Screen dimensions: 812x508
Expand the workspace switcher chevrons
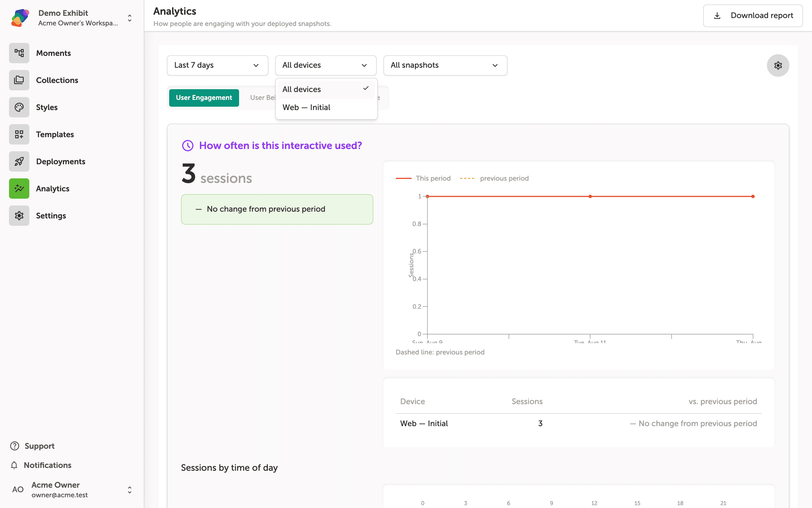tap(129, 18)
